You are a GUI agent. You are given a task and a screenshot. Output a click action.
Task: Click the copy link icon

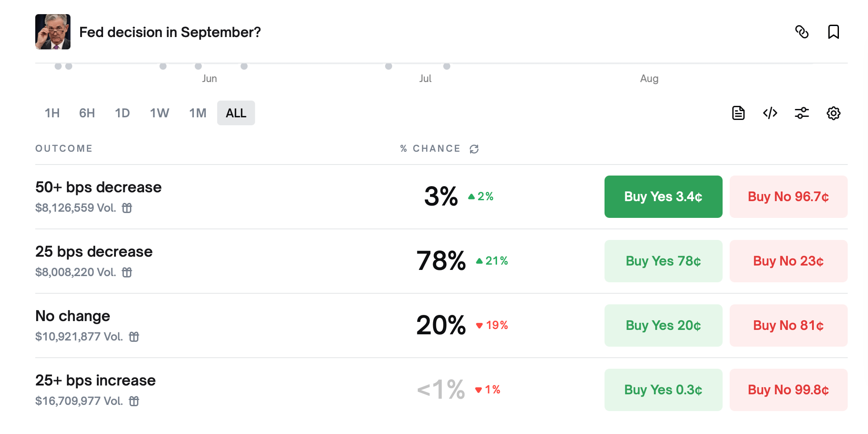[801, 32]
